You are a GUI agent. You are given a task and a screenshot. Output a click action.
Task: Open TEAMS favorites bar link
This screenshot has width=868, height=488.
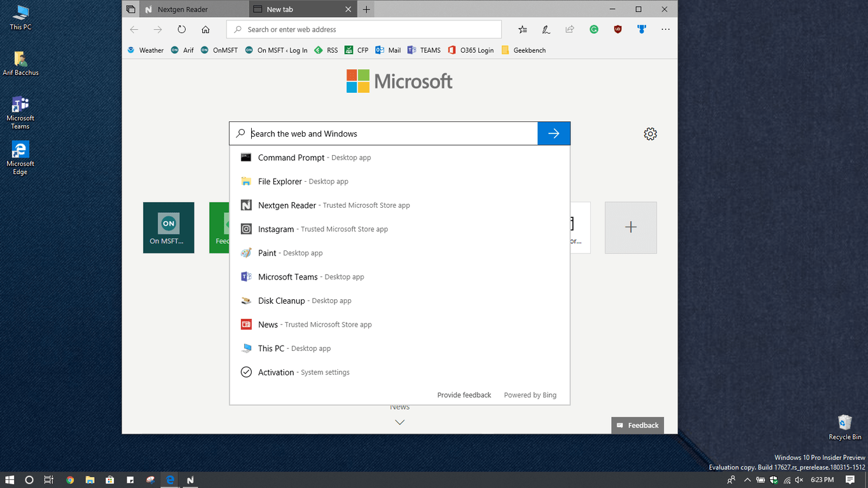[424, 50]
